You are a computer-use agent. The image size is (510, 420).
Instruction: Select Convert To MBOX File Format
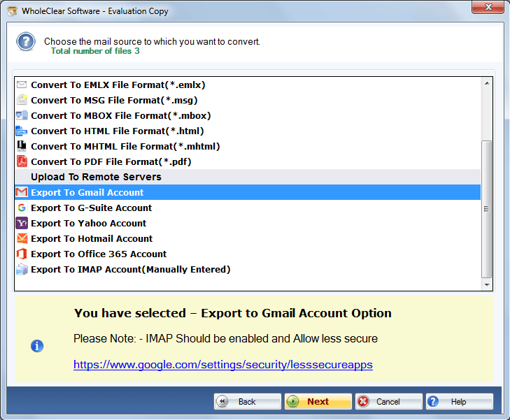pos(248,115)
